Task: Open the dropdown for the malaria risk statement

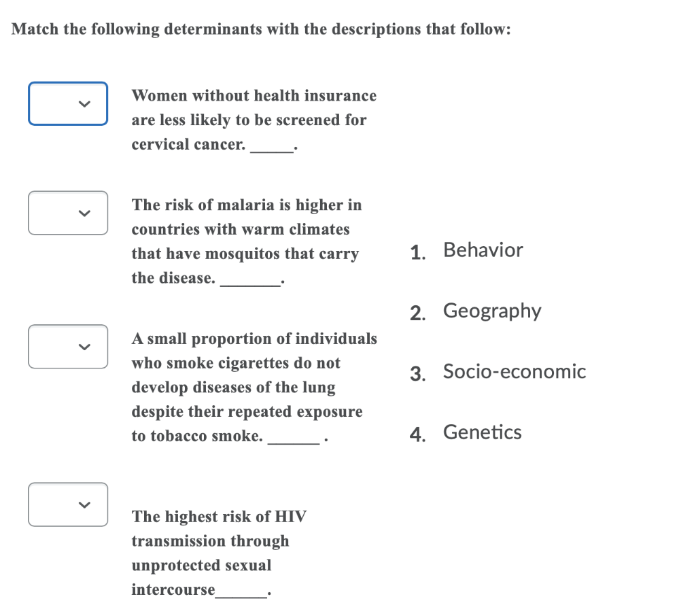Action: point(68,213)
